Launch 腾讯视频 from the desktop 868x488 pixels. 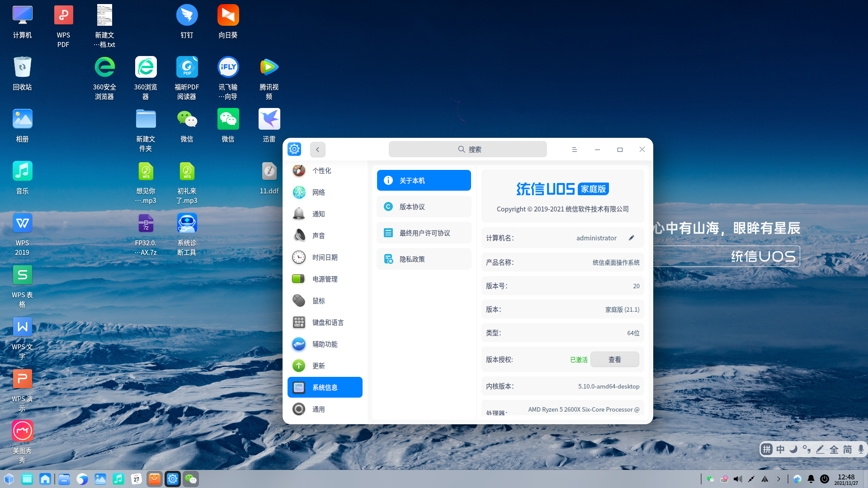click(x=269, y=78)
